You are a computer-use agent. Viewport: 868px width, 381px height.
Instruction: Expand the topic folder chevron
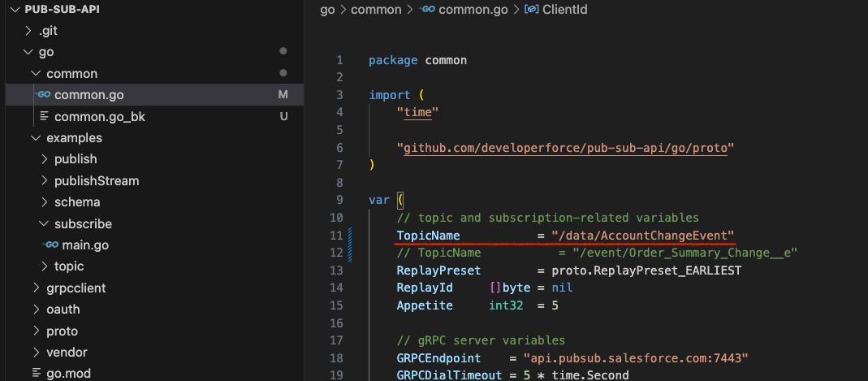coord(45,266)
